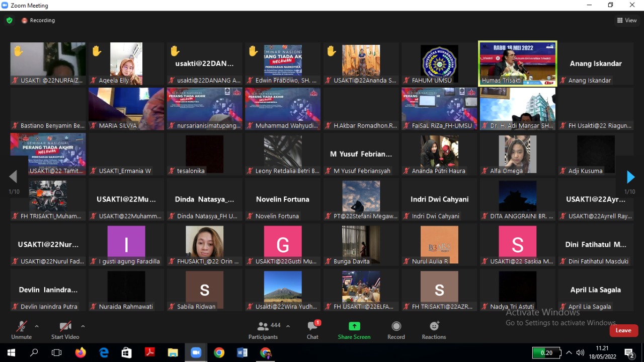Click the green encryption shield icon
The image size is (644, 362).
click(x=9, y=21)
